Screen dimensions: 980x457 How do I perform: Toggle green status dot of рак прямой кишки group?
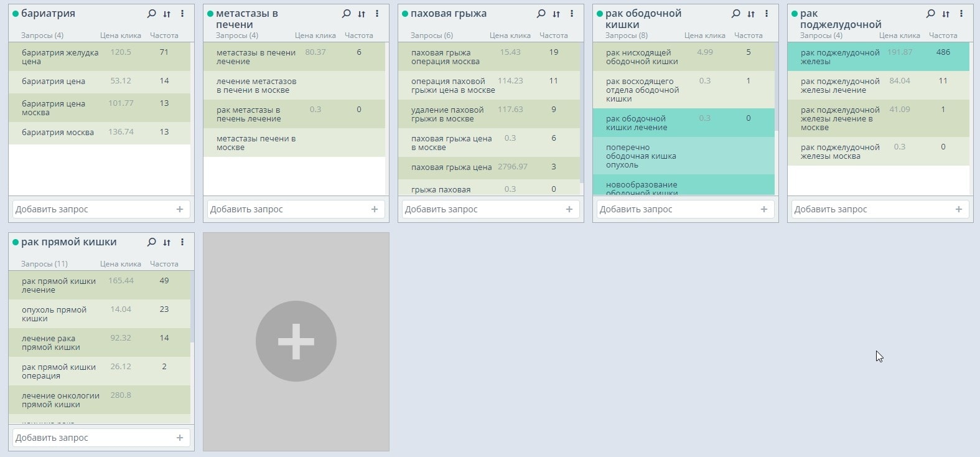coord(16,242)
